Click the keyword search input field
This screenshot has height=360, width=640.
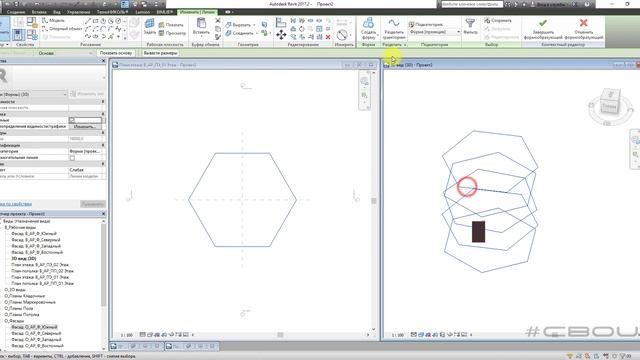(472, 4)
